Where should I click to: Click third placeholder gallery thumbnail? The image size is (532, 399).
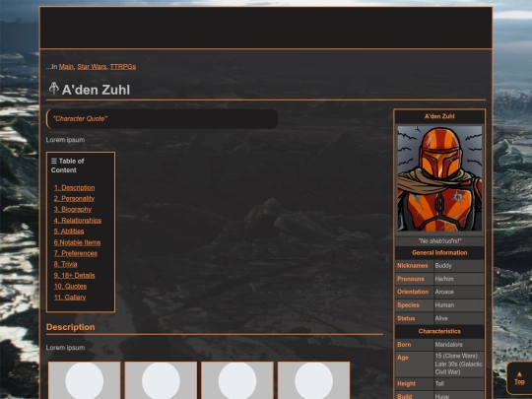(237, 380)
